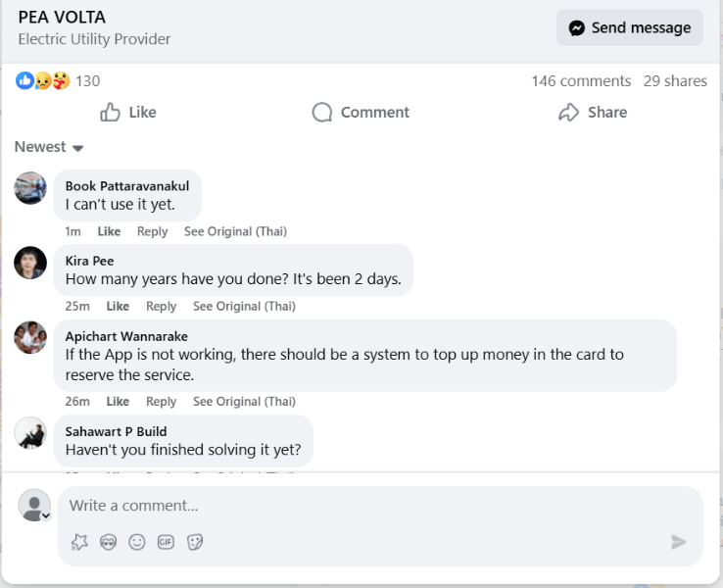
Task: Click the AI comment suggestion sparkle icon
Action: click(79, 542)
